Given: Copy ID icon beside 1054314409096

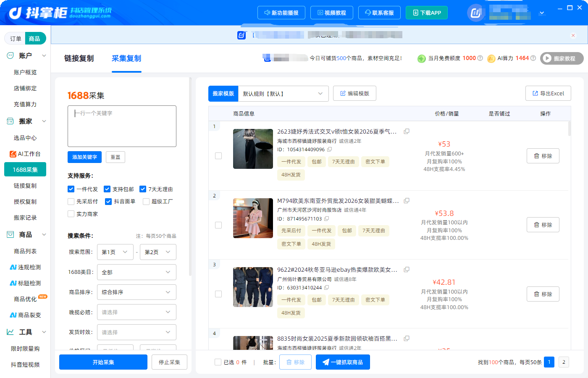Looking at the screenshot, I should 330,150.
